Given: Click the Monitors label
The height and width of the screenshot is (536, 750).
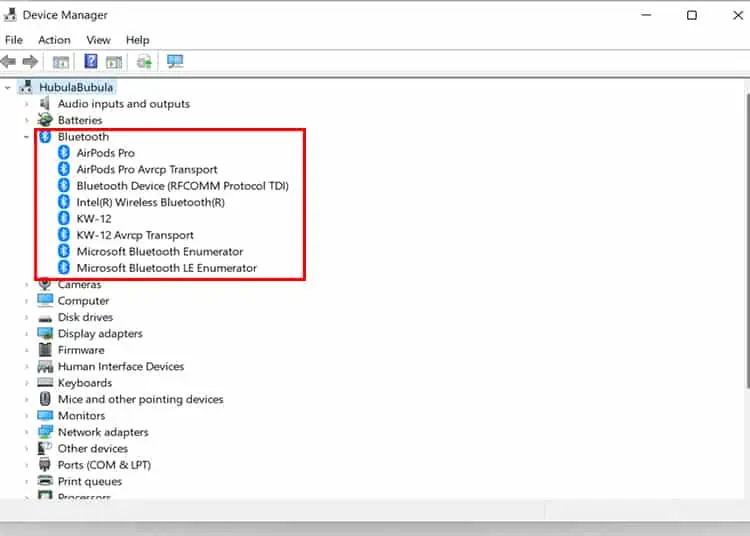Looking at the screenshot, I should click(x=81, y=416).
